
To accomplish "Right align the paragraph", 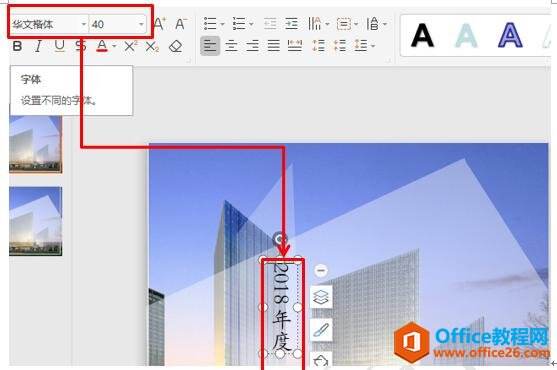I will tap(253, 46).
